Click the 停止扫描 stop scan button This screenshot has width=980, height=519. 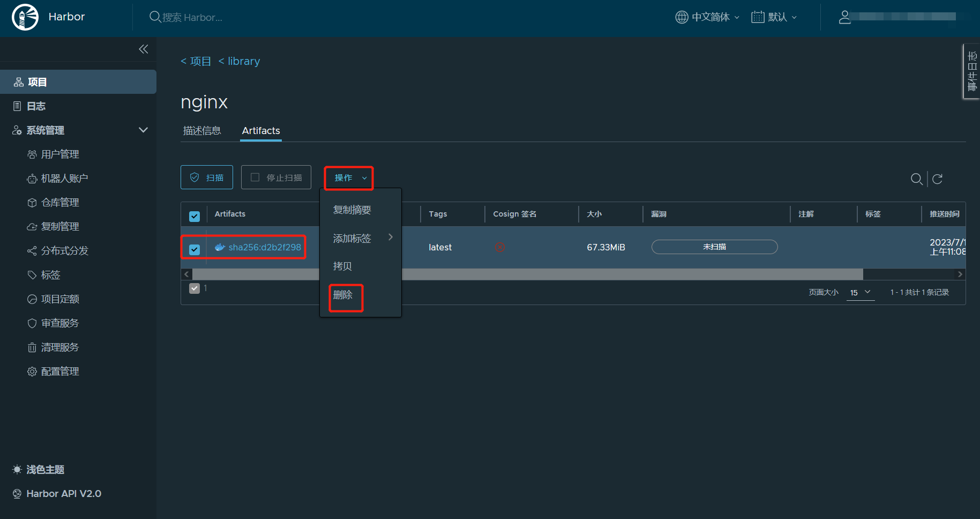click(276, 177)
